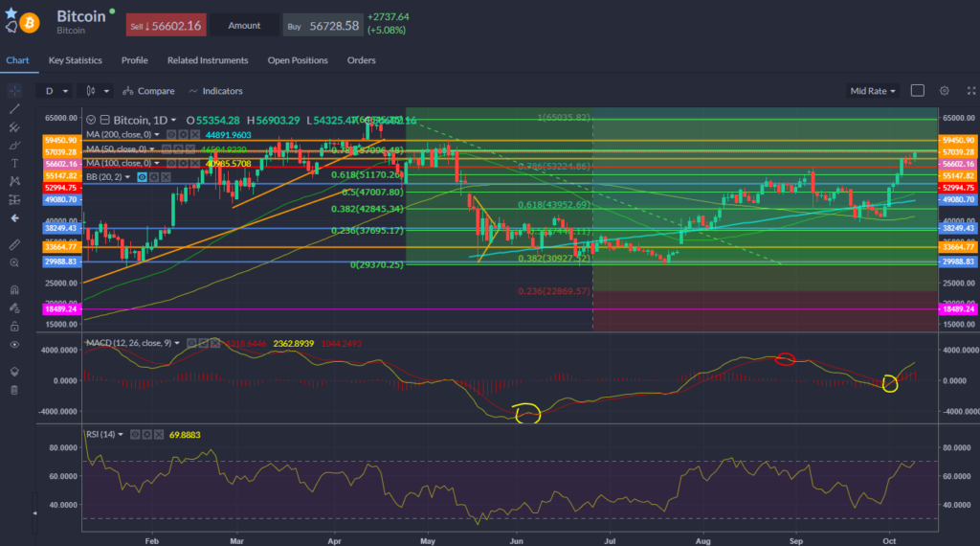Toggle hide all drawings eye icon
Screen dimensions: 980x546
[x=14, y=345]
